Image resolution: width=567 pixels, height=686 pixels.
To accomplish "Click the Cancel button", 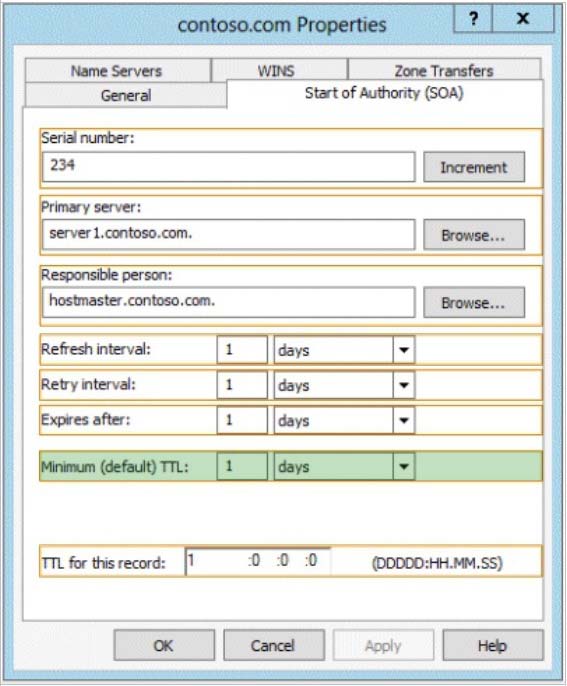I will click(274, 645).
